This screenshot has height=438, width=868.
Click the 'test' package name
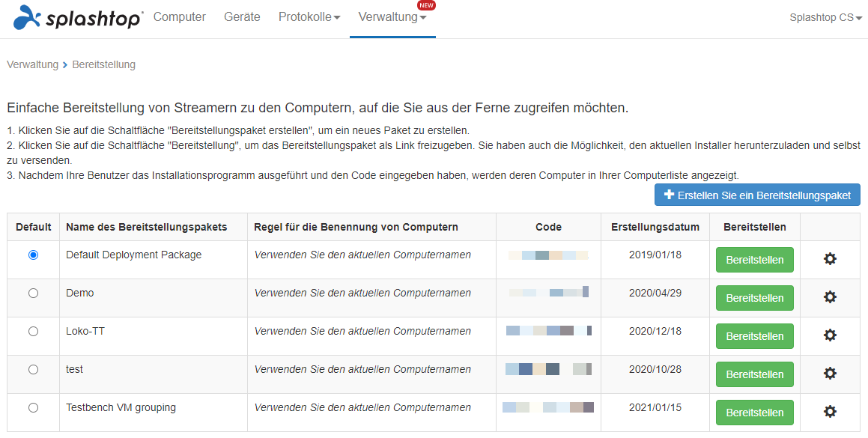[x=74, y=369]
